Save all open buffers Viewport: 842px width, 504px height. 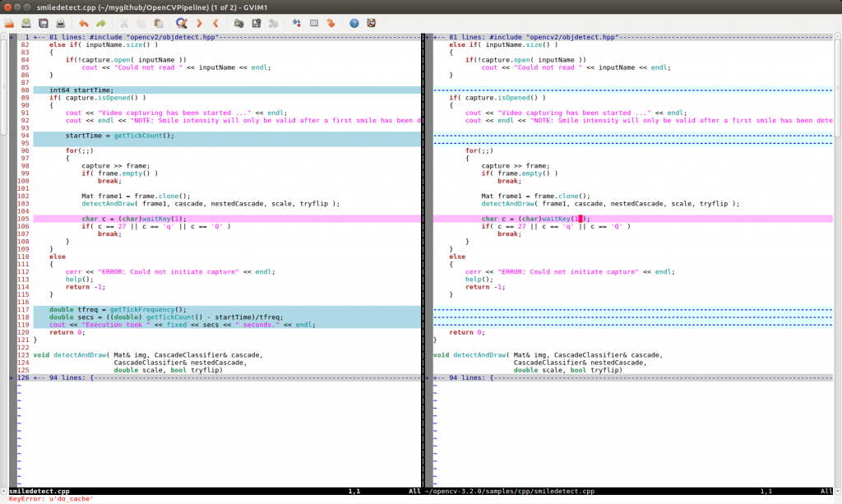coord(42,23)
